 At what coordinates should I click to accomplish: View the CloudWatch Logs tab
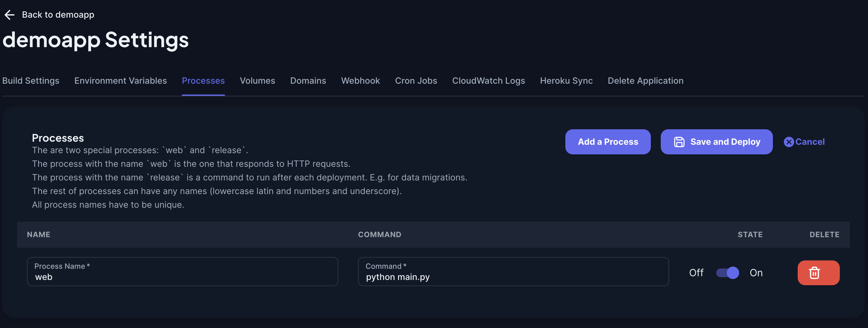488,81
